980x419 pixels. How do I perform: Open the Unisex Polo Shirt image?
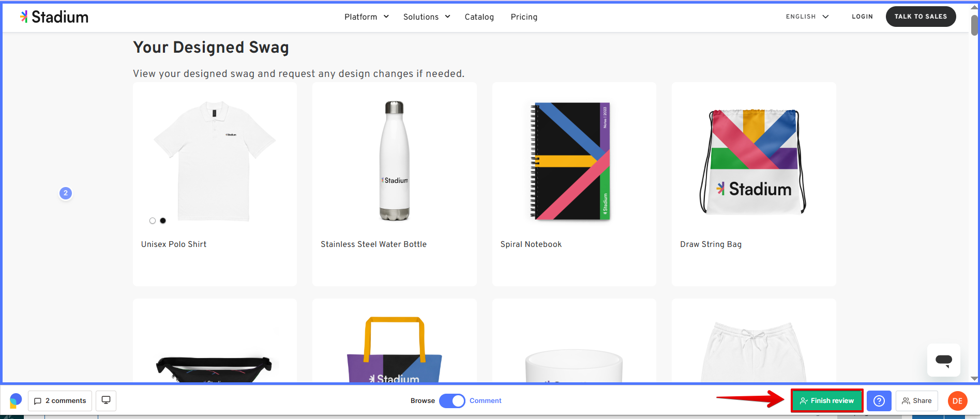215,161
